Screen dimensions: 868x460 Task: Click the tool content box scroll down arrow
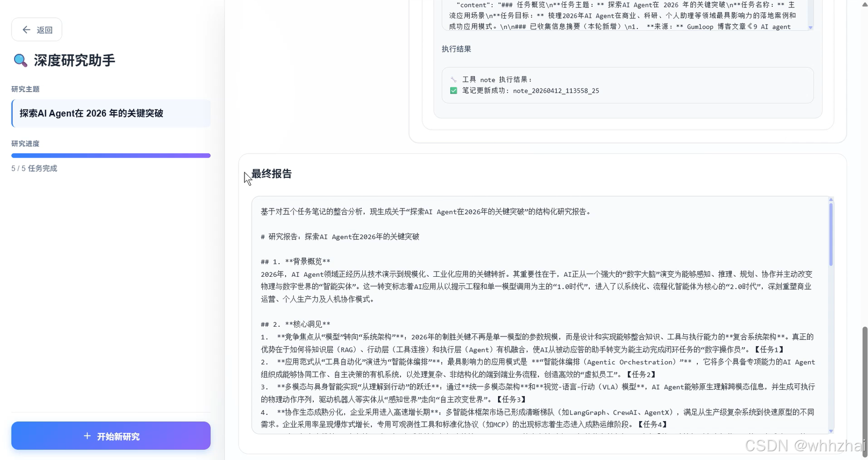(810, 28)
